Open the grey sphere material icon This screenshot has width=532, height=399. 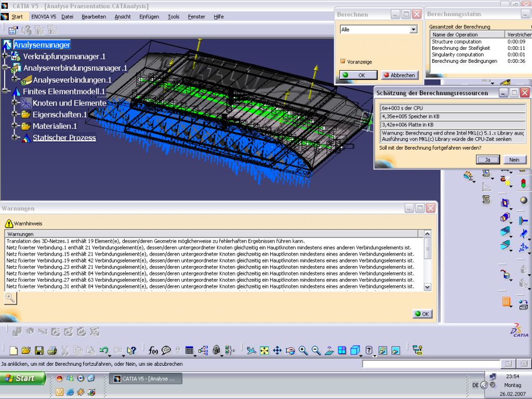[524, 200]
